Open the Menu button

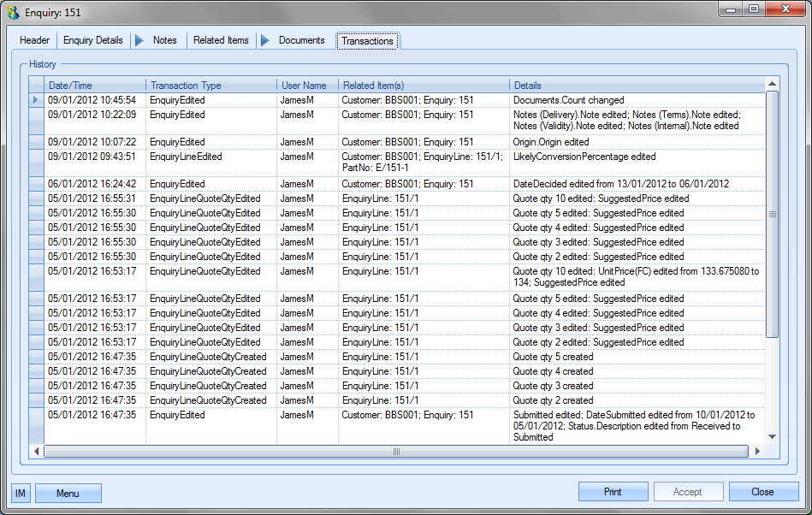pyautogui.click(x=68, y=493)
